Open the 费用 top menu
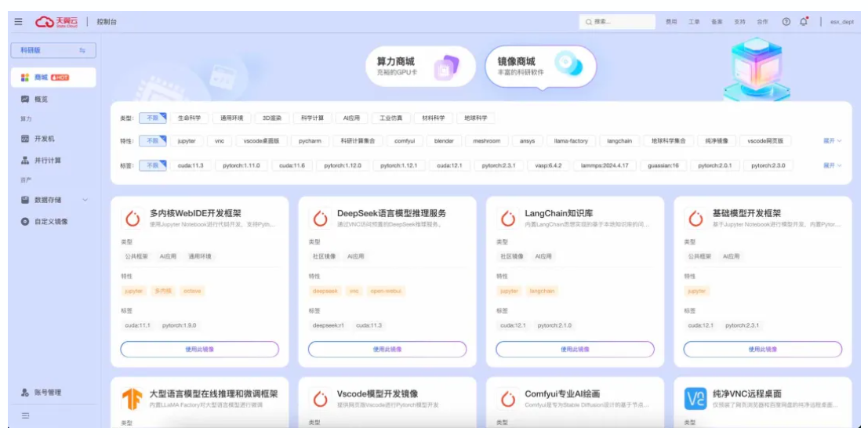Image resolution: width=868 pixels, height=435 pixels. [671, 22]
